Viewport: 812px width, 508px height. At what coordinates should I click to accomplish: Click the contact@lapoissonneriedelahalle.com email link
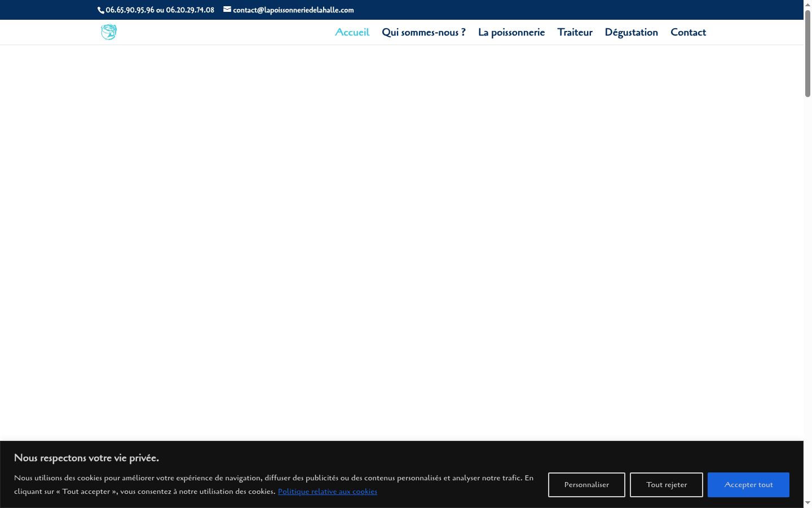pos(293,10)
